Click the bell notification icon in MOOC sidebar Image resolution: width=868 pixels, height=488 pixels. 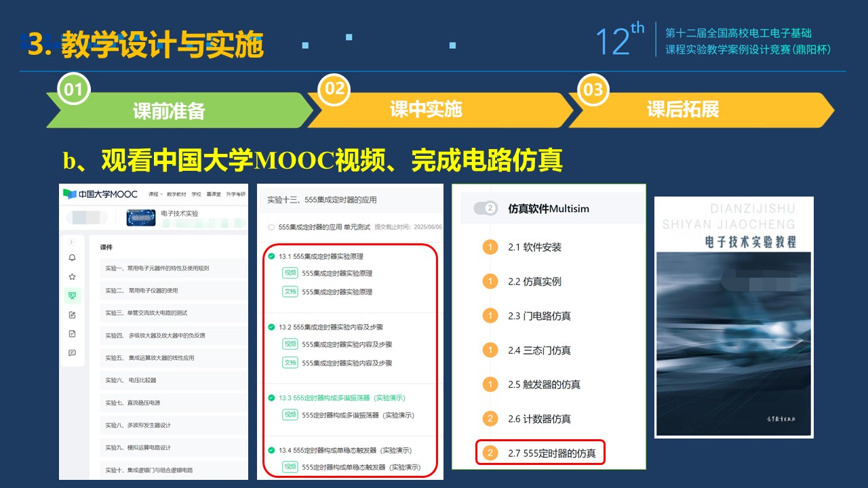72,258
